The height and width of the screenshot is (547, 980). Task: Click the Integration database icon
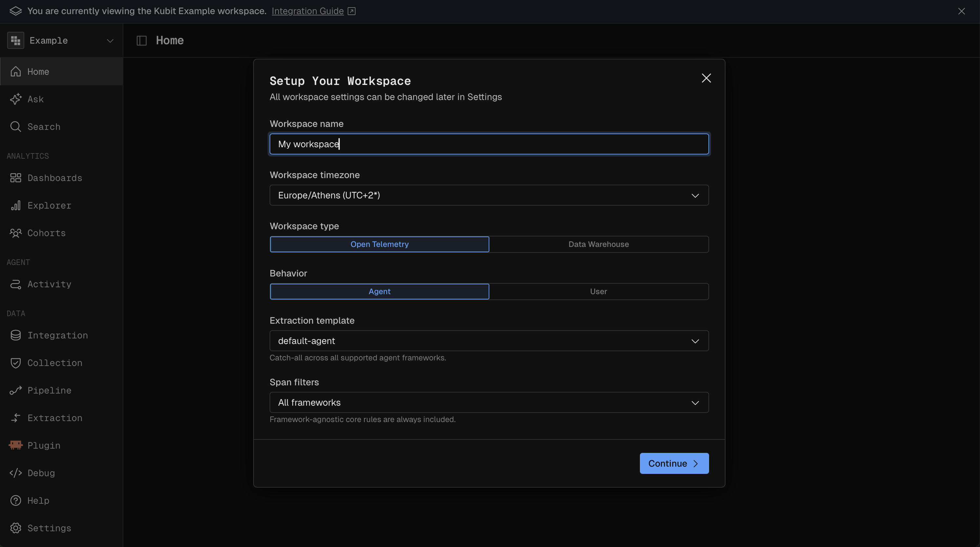[16, 335]
